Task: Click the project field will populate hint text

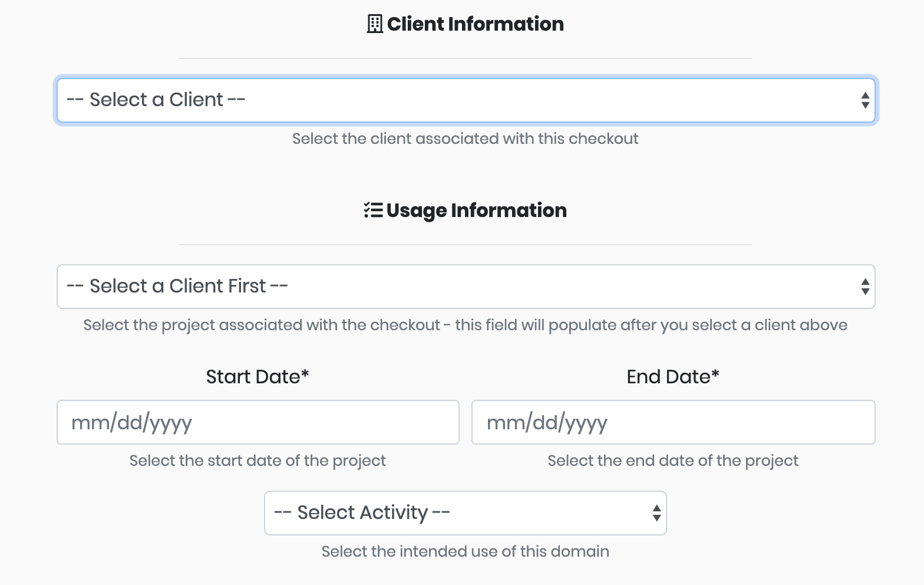Action: point(465,325)
